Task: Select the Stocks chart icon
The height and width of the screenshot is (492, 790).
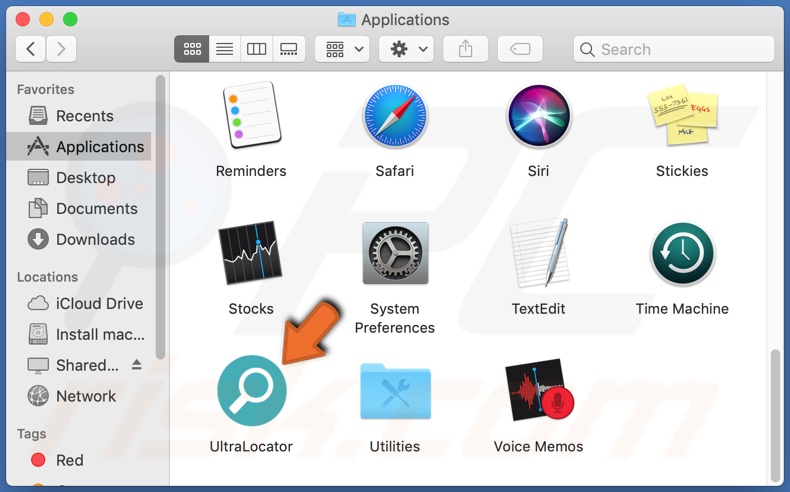Action: pyautogui.click(x=250, y=253)
